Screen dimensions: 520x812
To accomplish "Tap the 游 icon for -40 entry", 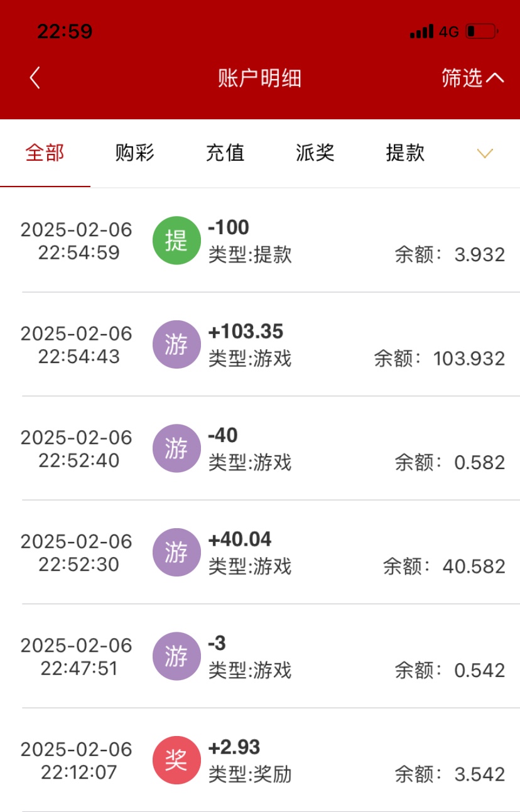I will (176, 448).
